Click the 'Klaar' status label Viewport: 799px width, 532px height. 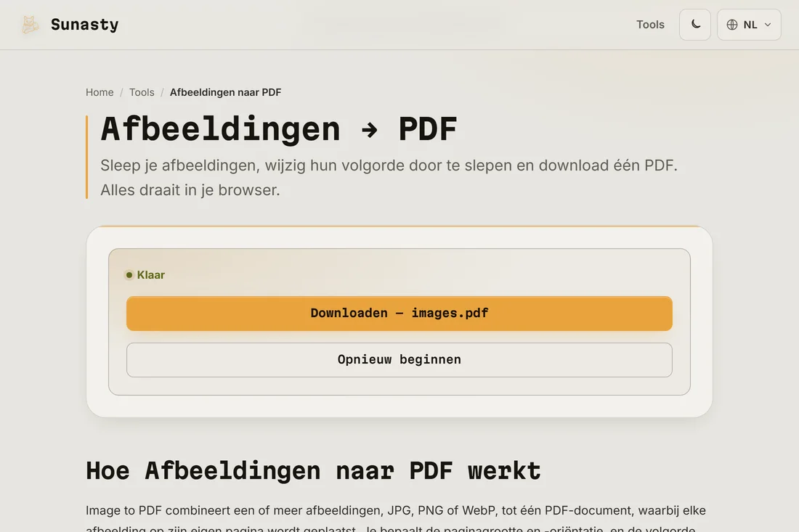(151, 275)
